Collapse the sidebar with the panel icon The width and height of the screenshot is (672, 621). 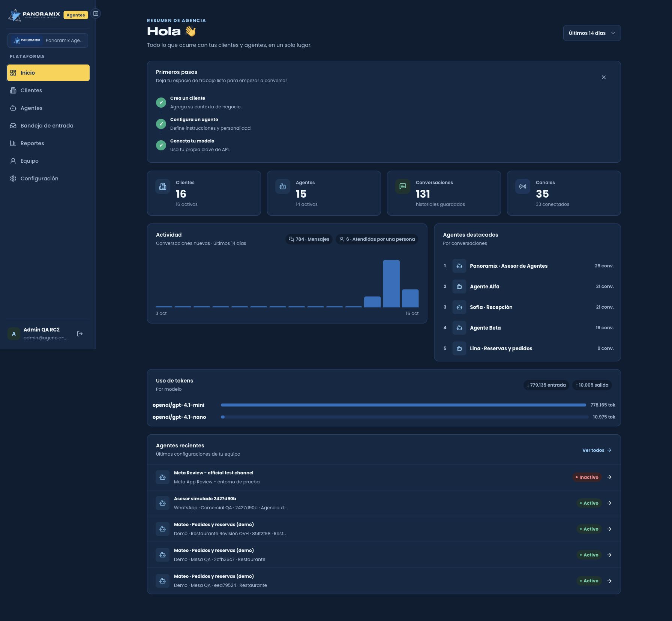pos(96,13)
